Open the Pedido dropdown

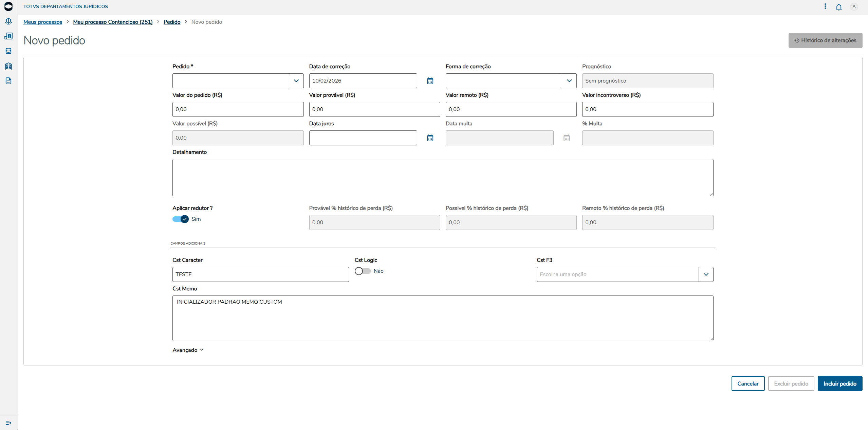pos(296,81)
